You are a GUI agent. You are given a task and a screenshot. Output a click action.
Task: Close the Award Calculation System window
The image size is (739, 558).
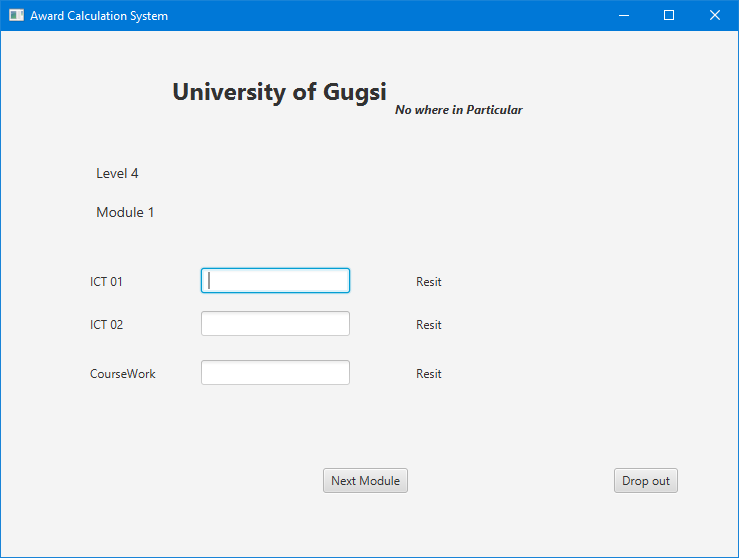coord(714,16)
